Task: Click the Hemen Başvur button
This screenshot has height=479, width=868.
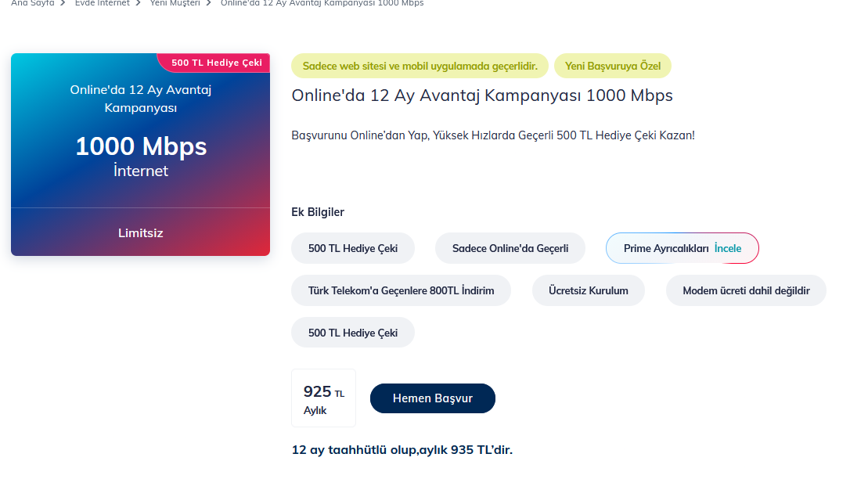Action: coord(432,398)
